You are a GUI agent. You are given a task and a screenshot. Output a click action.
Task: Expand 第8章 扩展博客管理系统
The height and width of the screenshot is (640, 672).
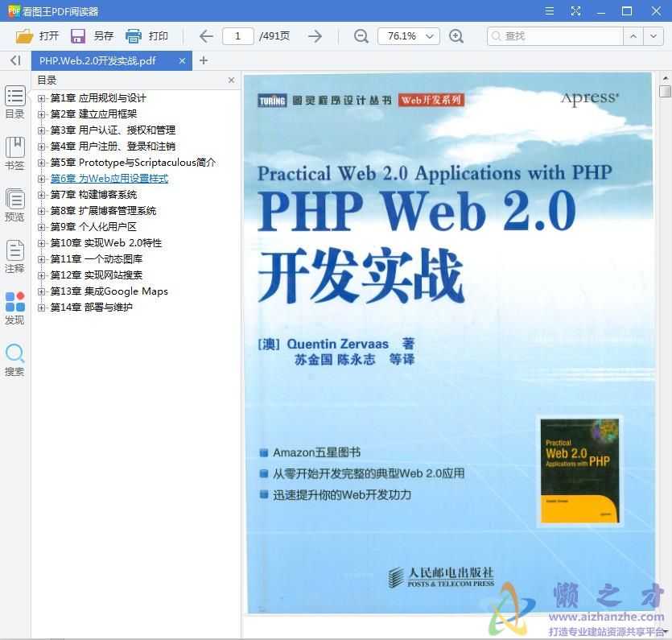pos(41,211)
